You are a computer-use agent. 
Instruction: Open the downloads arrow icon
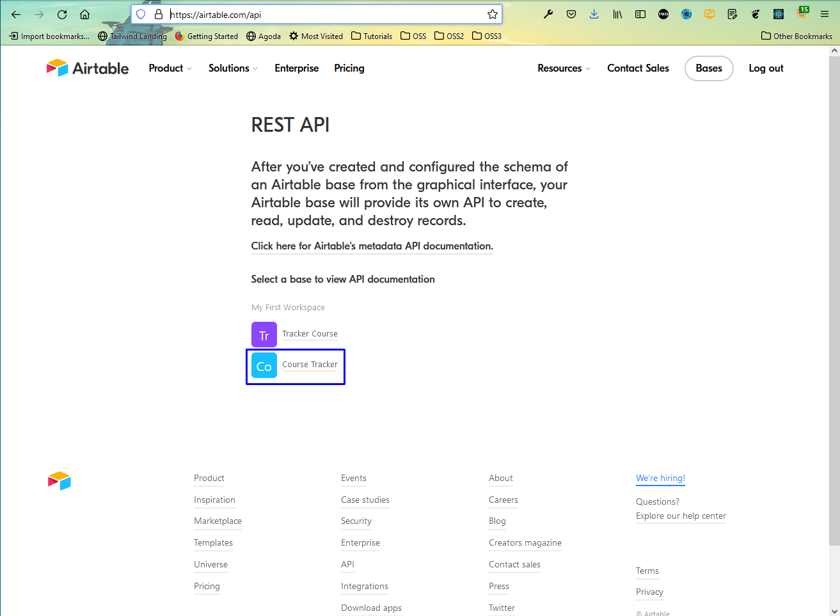(594, 14)
